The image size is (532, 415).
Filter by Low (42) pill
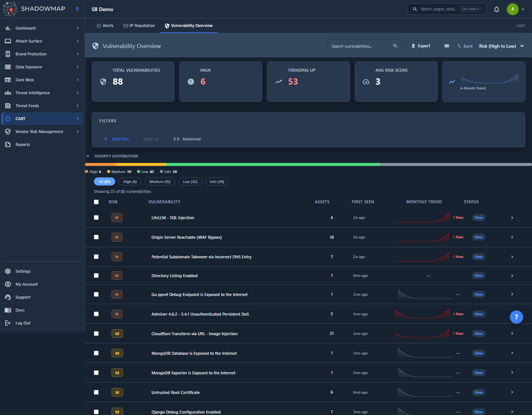(190, 182)
